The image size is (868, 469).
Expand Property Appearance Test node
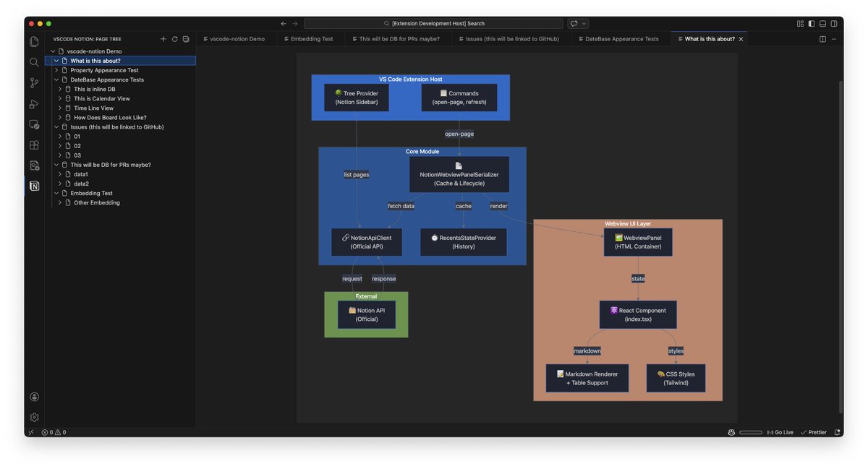tap(56, 70)
